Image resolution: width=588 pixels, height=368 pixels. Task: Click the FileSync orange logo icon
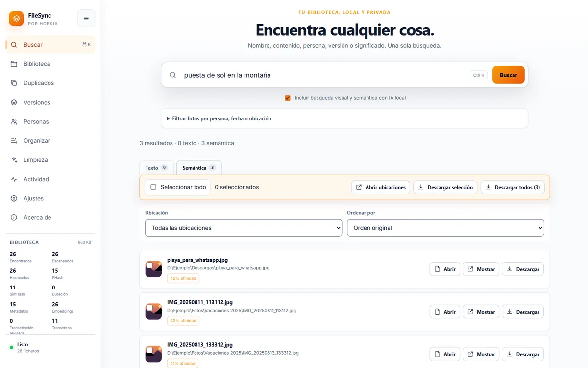16,19
